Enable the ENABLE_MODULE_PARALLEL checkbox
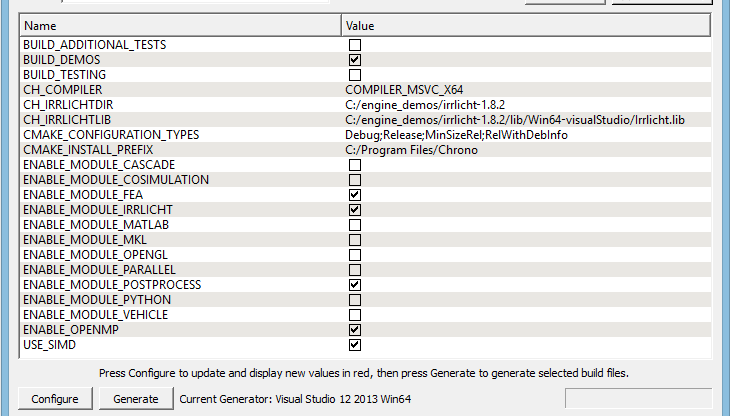The height and width of the screenshot is (416, 730). click(354, 270)
